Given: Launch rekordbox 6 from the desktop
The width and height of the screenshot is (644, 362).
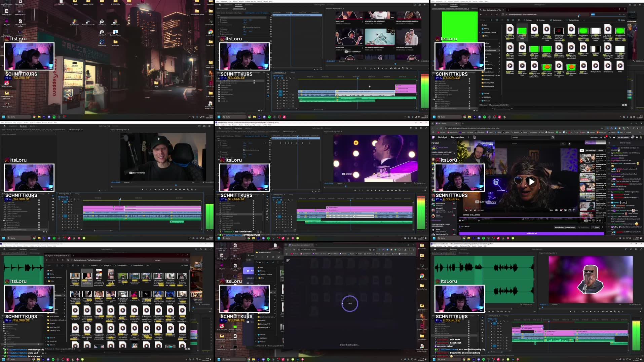Looking at the screenshot, I should click(102, 22).
